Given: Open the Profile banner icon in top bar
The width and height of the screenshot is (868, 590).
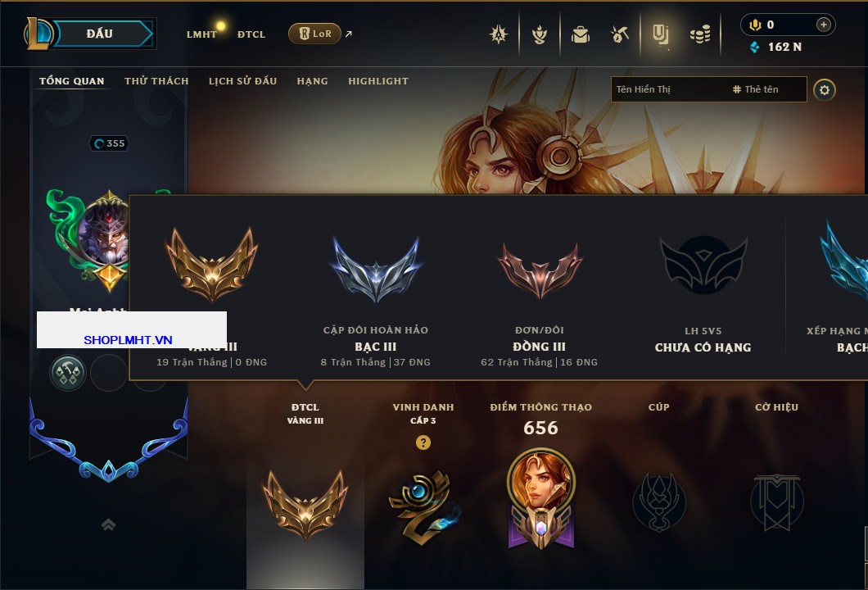Looking at the screenshot, I should 660,34.
